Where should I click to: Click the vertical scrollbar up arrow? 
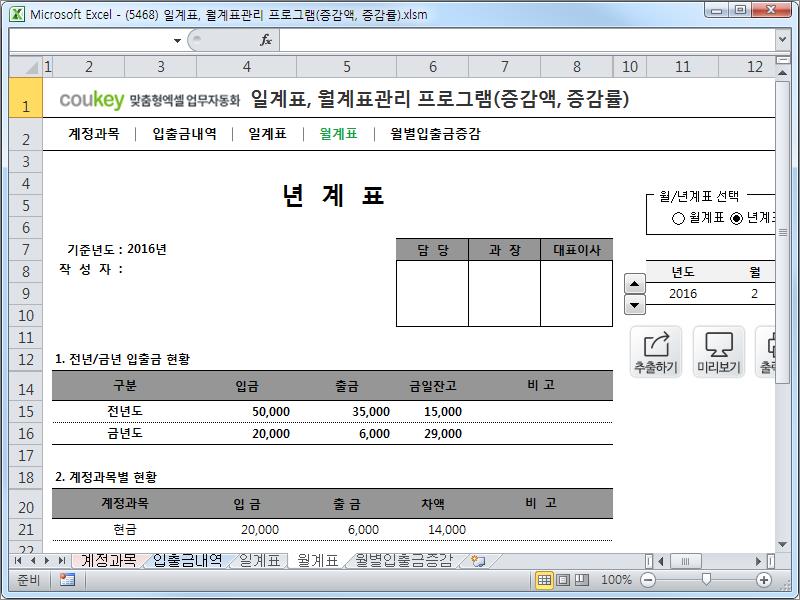coord(782,73)
